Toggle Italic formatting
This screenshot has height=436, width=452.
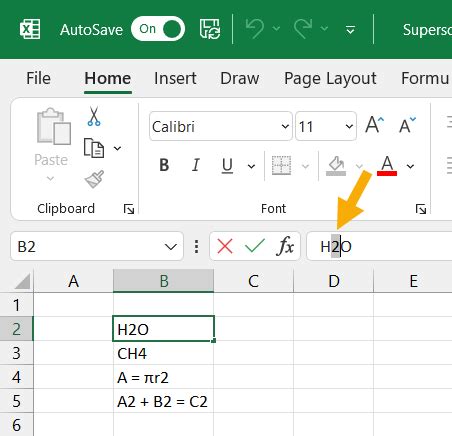pyautogui.click(x=196, y=165)
